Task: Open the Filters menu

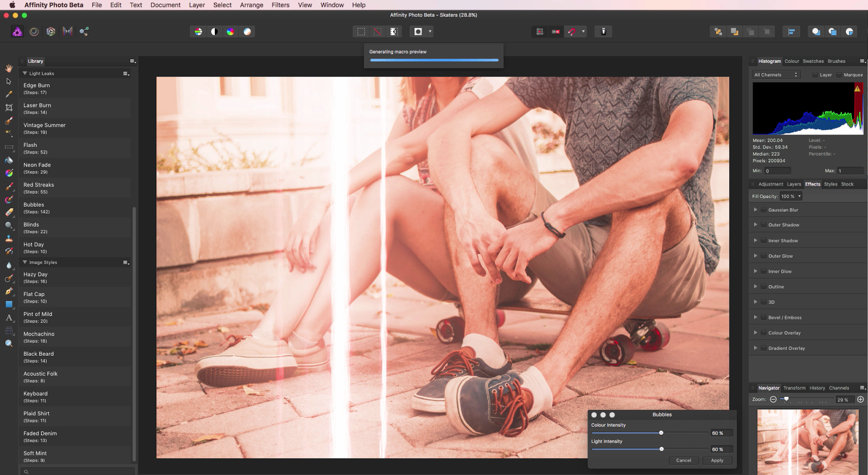Action: coord(280,5)
